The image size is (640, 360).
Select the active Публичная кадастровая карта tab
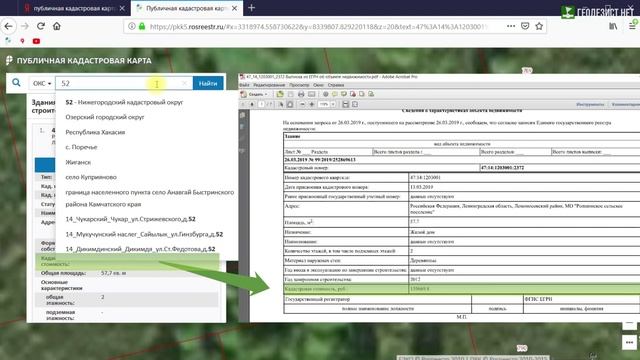(x=187, y=8)
